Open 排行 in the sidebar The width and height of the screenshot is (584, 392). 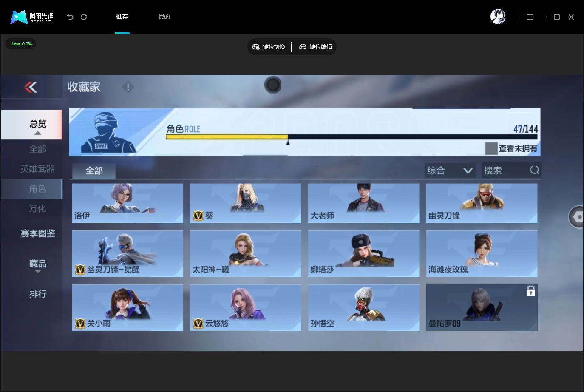pyautogui.click(x=38, y=294)
